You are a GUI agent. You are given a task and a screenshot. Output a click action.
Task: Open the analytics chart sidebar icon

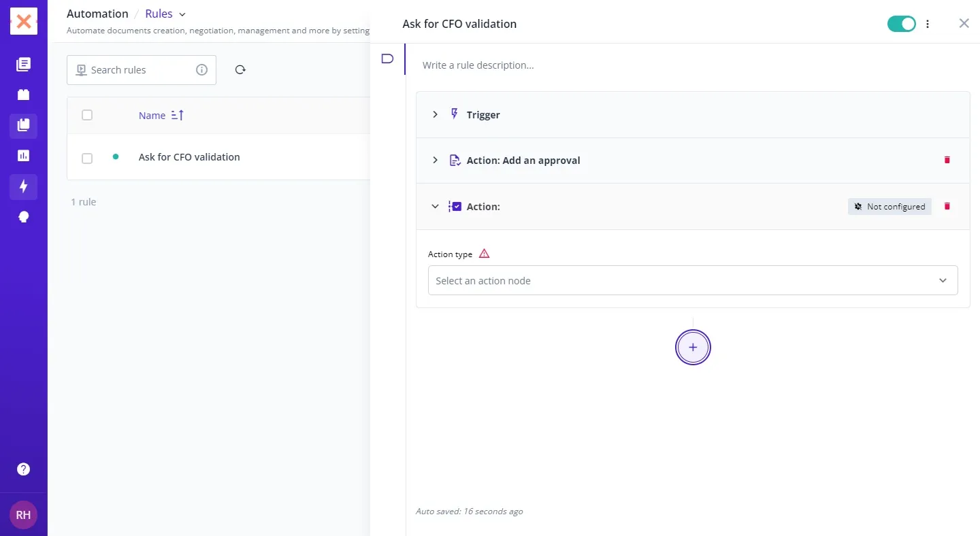[x=23, y=156]
